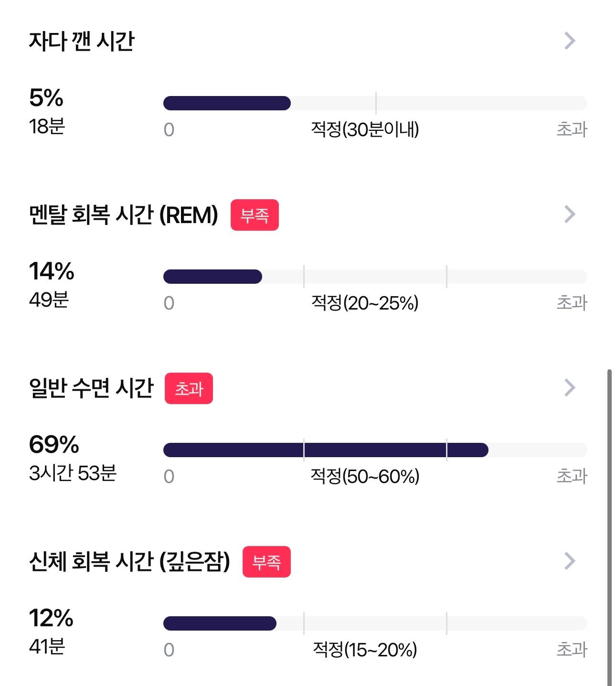
Task: Click the 깊은잠 12% progress bar
Action: [375, 623]
